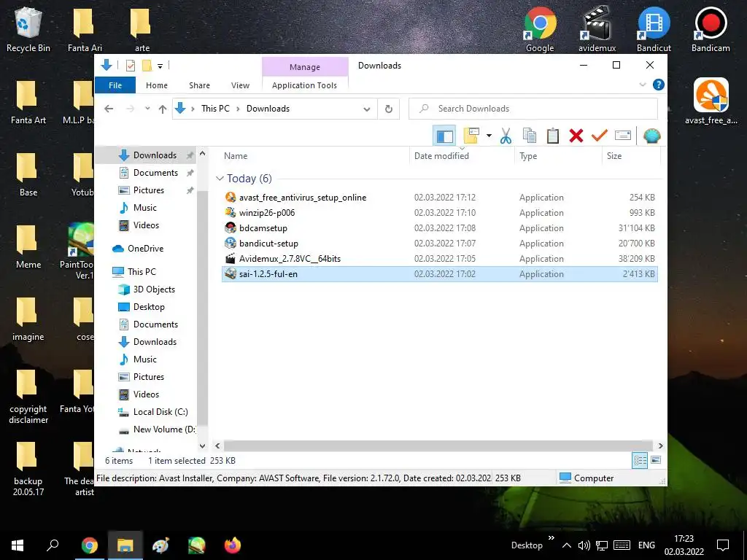Click the Manage contextual tab
This screenshot has width=747, height=560.
[305, 66]
